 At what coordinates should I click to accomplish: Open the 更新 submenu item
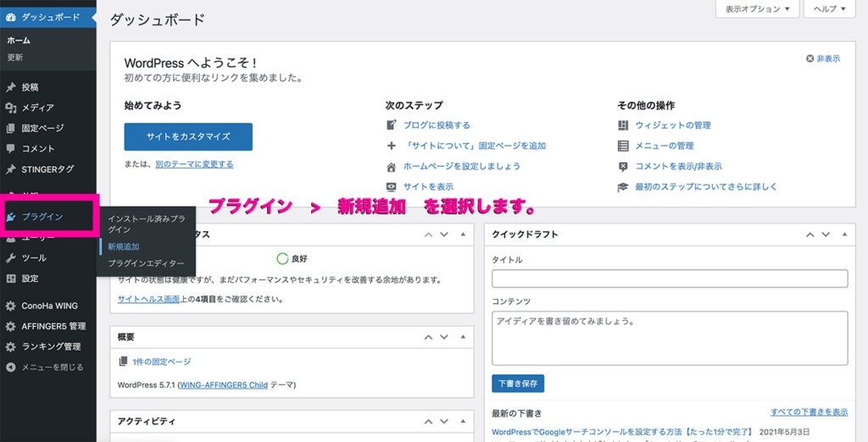(x=15, y=58)
